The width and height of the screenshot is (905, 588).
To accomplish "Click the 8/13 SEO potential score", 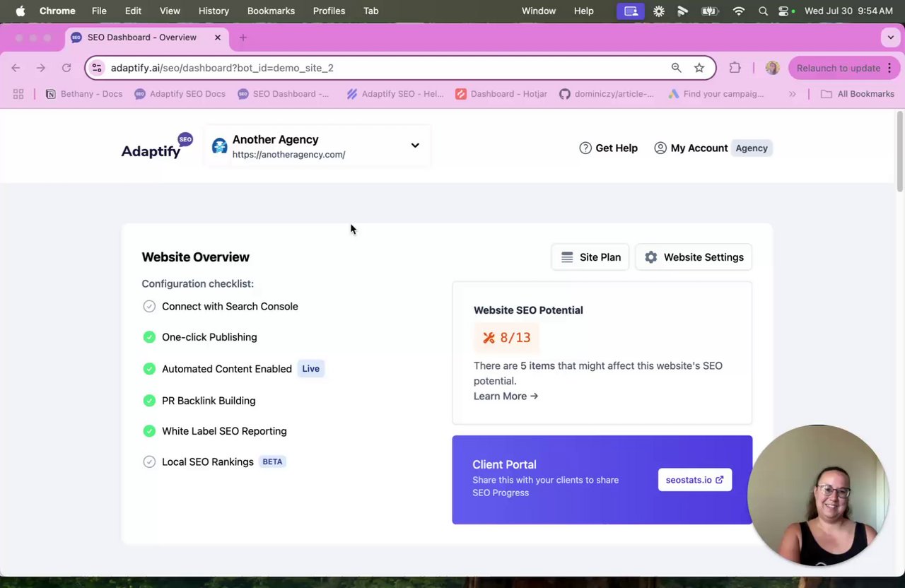I will [507, 338].
